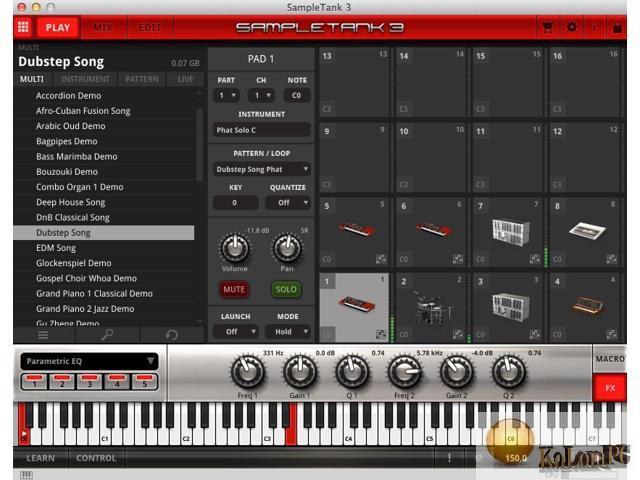Screen dimensions: 640x480
Task: Select the MULTI browser tab
Action: pos(32,79)
